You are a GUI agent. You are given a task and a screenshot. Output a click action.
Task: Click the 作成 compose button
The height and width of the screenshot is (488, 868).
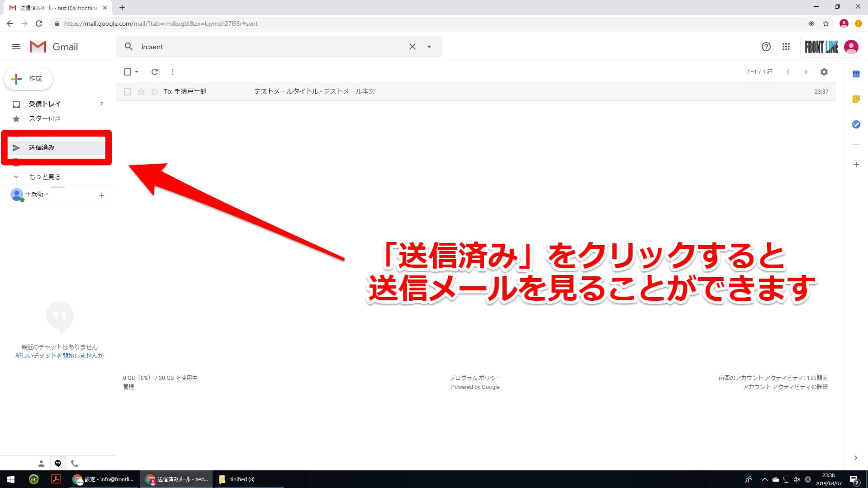[28, 79]
